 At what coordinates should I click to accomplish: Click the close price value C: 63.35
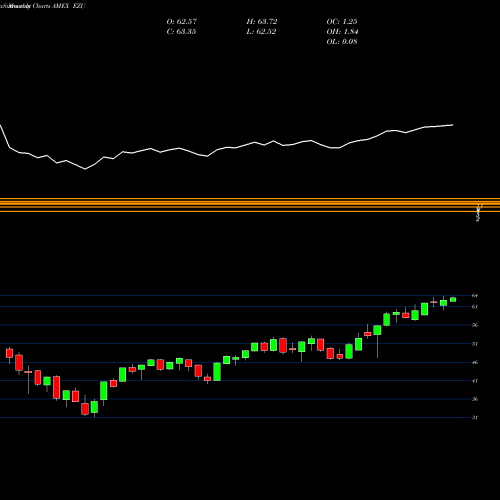tap(181, 32)
